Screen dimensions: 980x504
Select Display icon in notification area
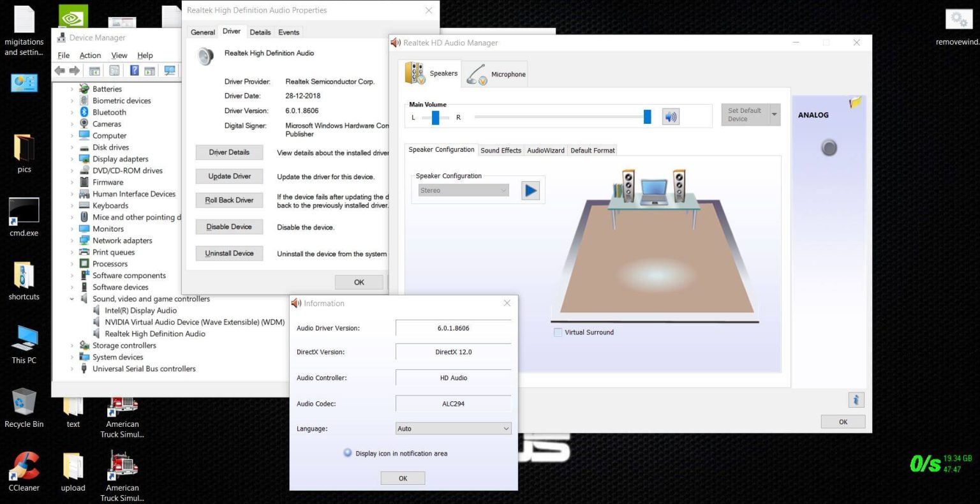point(348,453)
